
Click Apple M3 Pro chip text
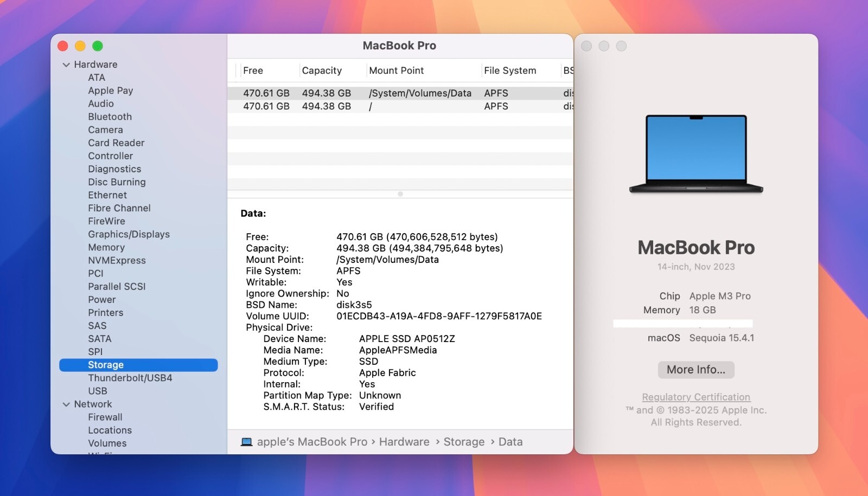[720, 296]
